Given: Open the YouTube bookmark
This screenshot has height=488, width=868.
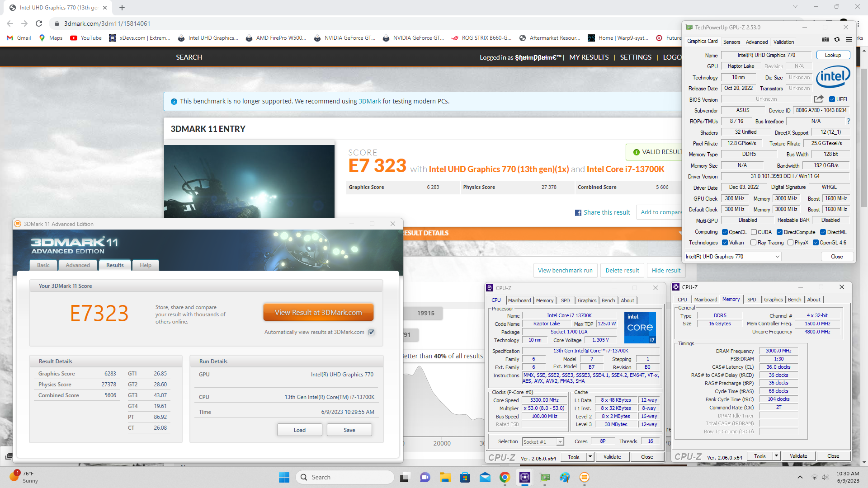Looking at the screenshot, I should coord(86,38).
